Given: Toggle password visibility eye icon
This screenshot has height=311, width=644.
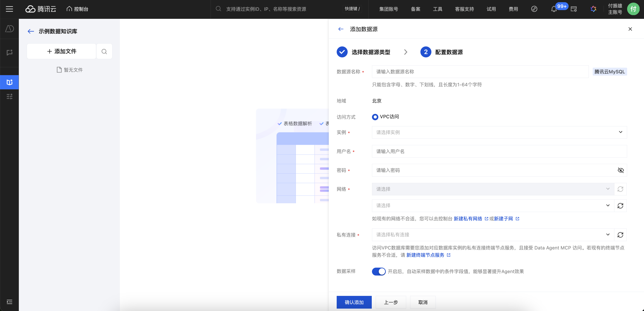Looking at the screenshot, I should [x=621, y=170].
